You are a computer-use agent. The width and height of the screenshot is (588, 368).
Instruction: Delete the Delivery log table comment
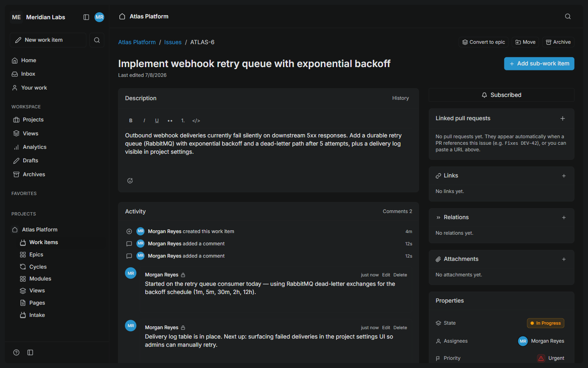point(400,328)
